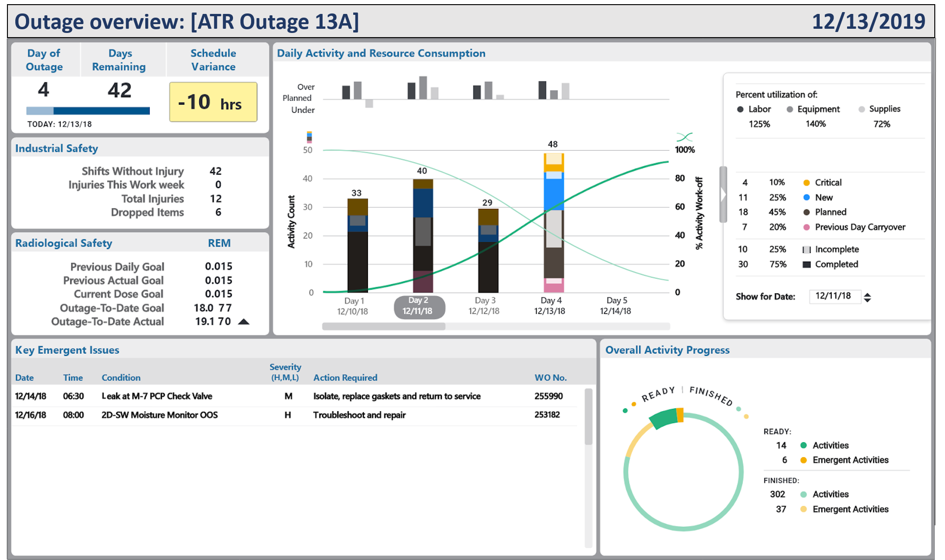The height and width of the screenshot is (560, 945).
Task: Click the Activities dot under FINISHED legend
Action: pos(803,494)
